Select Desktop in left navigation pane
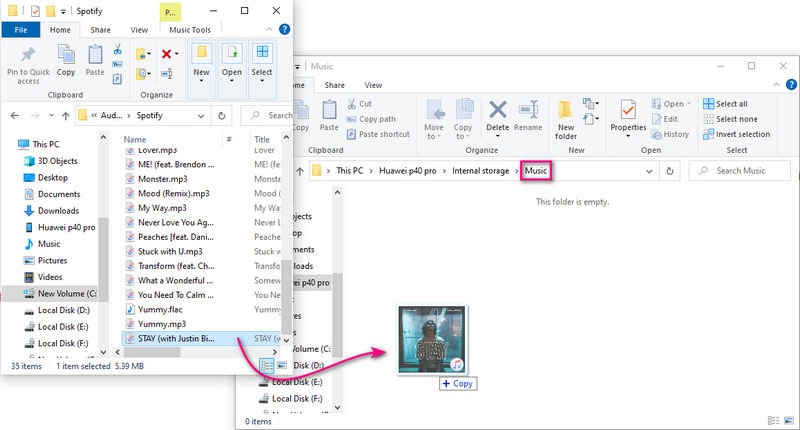Viewport: 800px width, 430px height. (52, 178)
